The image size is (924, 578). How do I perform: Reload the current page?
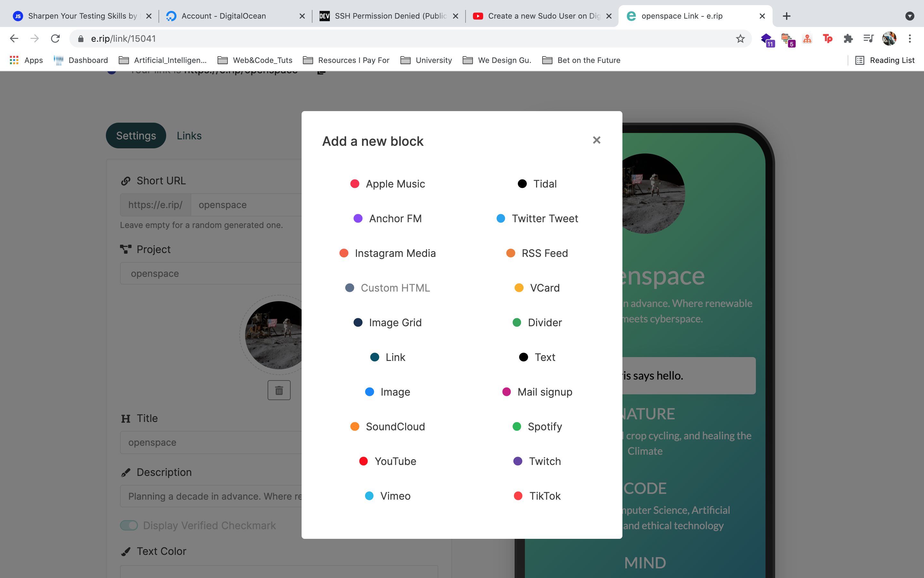(56, 39)
